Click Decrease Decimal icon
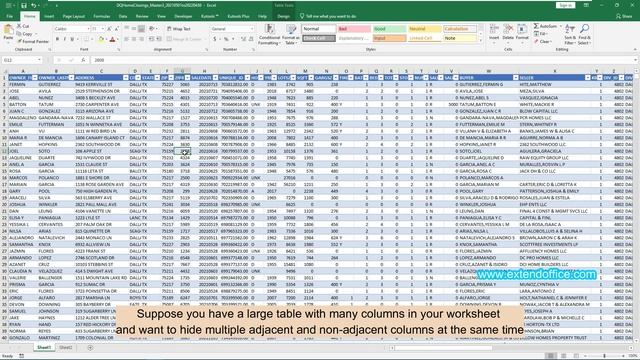The width and height of the screenshot is (640, 360). click(250, 39)
